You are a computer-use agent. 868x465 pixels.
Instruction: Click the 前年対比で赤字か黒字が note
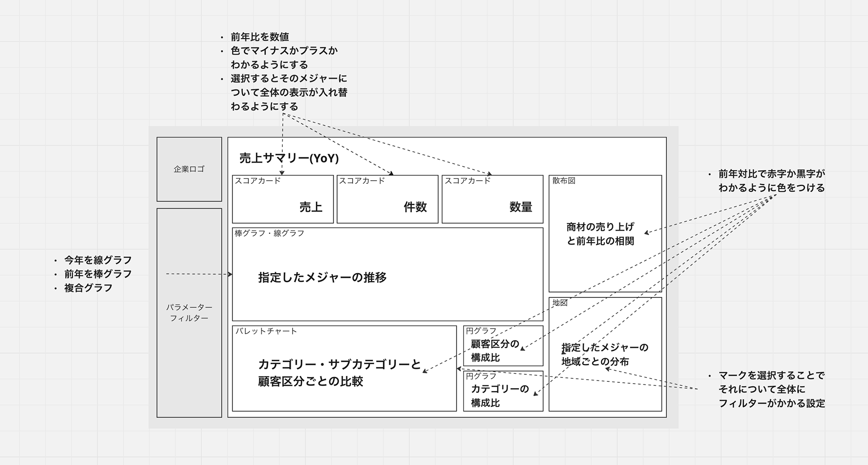(772, 173)
